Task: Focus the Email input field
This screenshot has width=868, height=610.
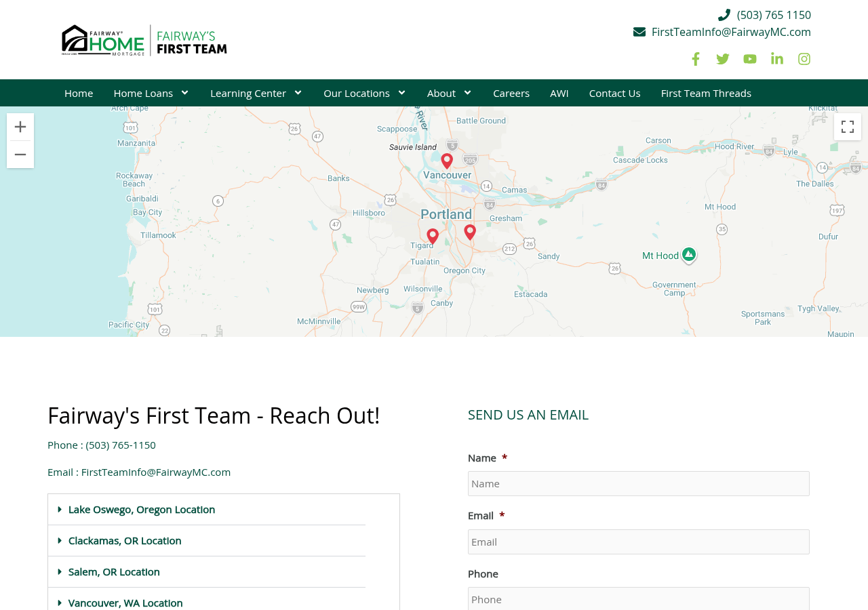Action: [x=639, y=542]
